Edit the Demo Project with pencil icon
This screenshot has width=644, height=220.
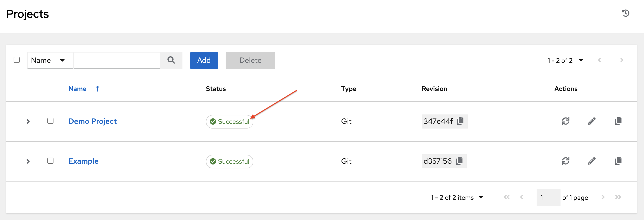tap(592, 121)
